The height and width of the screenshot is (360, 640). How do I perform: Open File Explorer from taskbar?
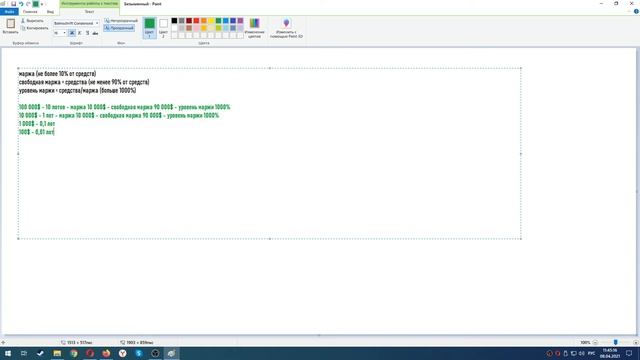57,353
